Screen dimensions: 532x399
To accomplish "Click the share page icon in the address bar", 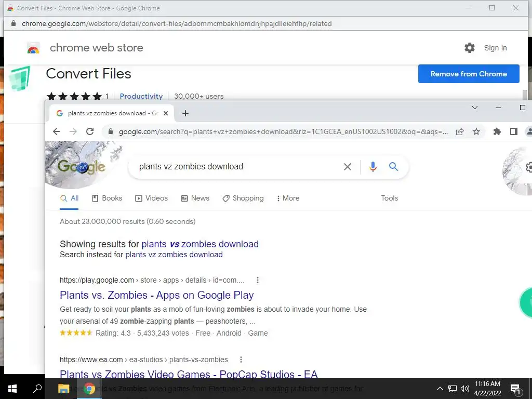I will tap(460, 131).
